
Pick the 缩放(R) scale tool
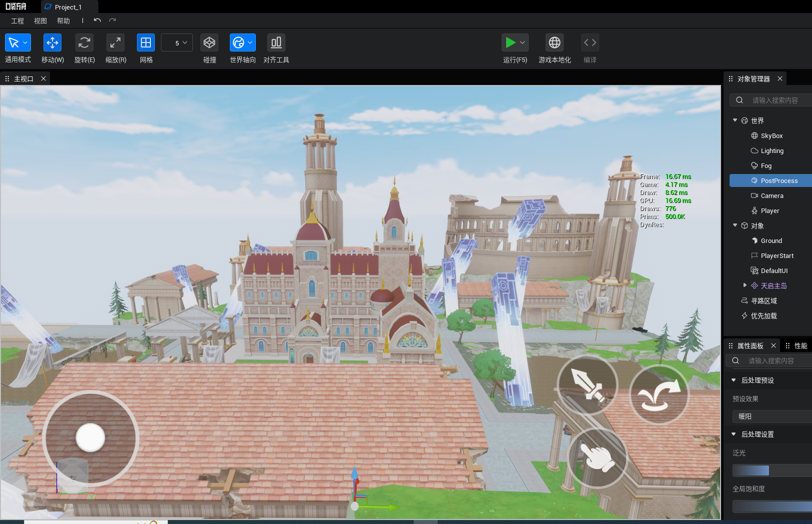point(115,42)
